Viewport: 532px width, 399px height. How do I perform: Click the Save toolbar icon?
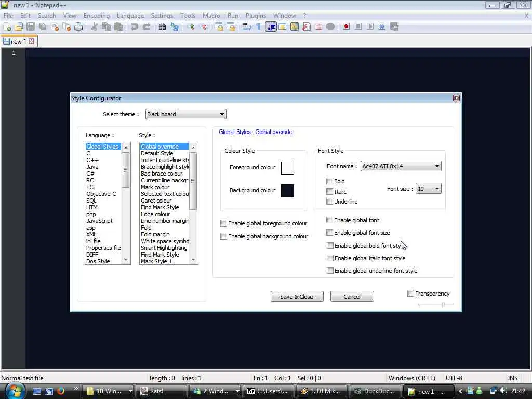click(31, 27)
